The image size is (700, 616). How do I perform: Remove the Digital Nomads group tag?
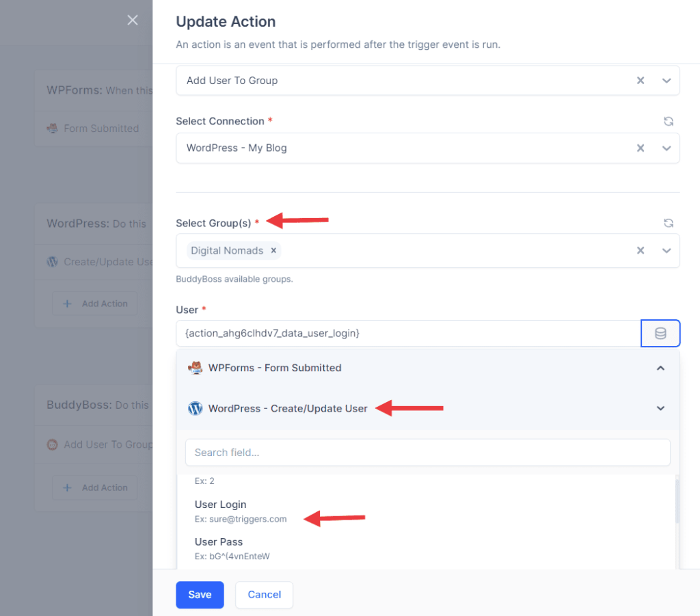[273, 251]
